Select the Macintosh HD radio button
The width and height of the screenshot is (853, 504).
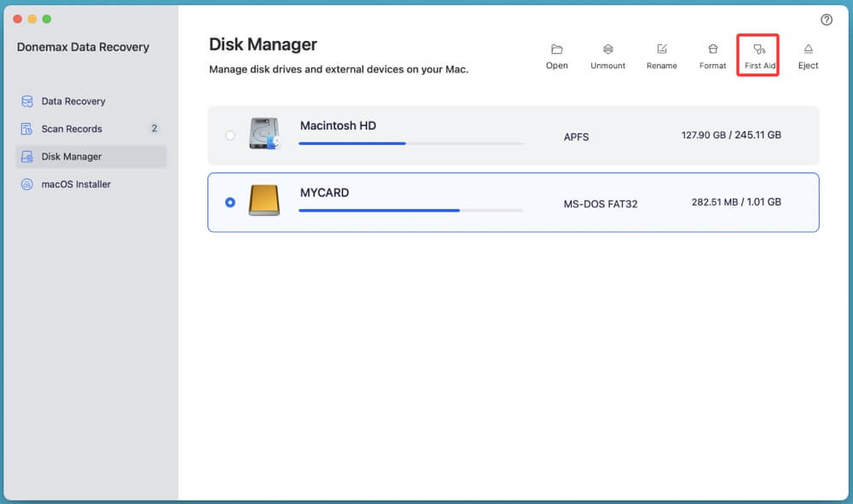coord(229,135)
